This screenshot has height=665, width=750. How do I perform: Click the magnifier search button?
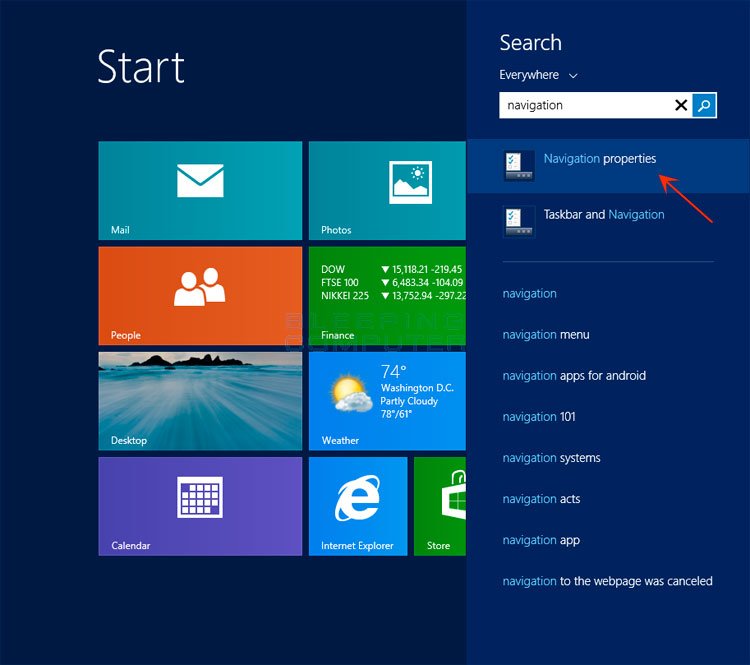[x=705, y=105]
